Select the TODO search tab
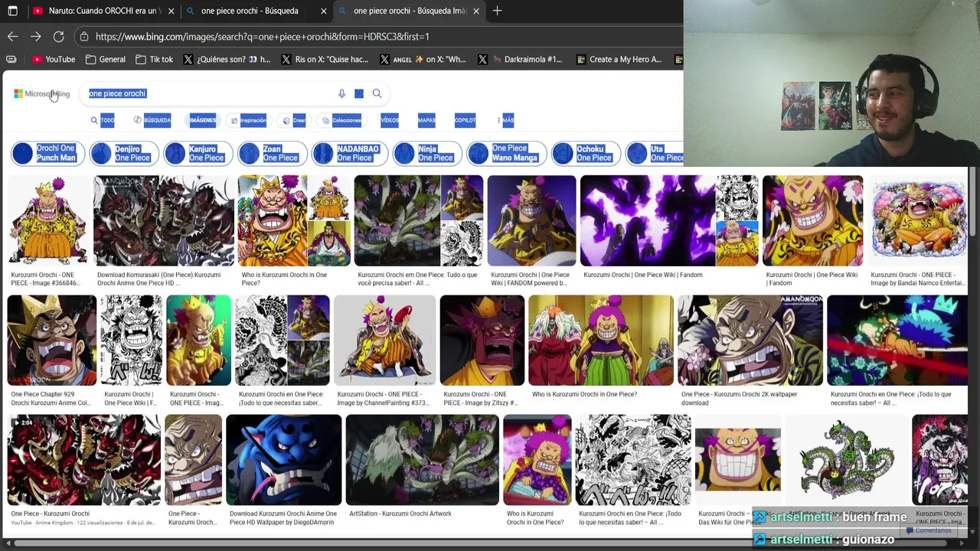 (103, 120)
